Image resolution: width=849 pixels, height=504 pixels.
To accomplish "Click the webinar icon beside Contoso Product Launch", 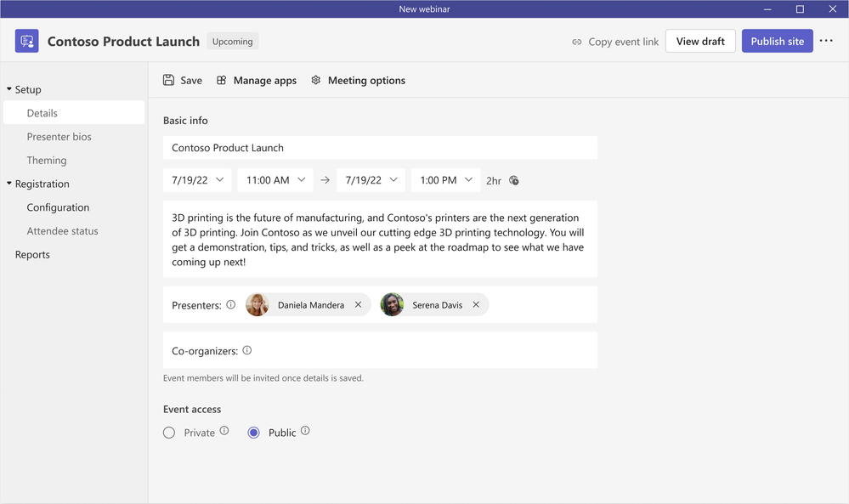I will click(x=26, y=41).
